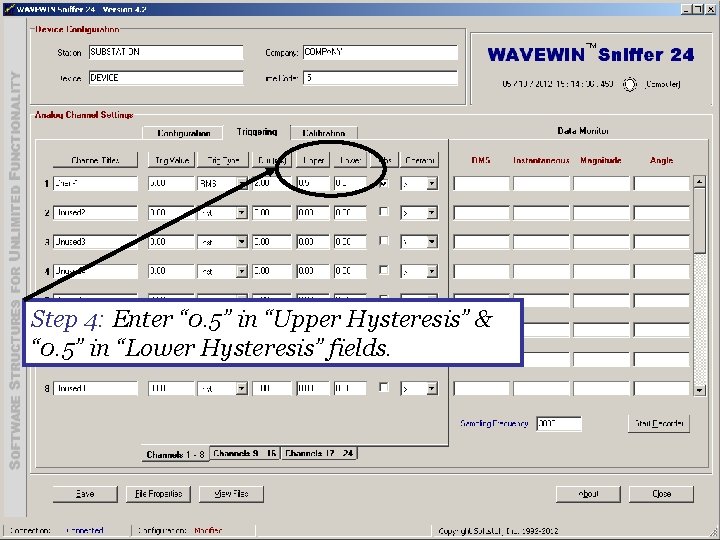This screenshot has height=540, width=720.
Task: Click the Save button
Action: coord(85,494)
